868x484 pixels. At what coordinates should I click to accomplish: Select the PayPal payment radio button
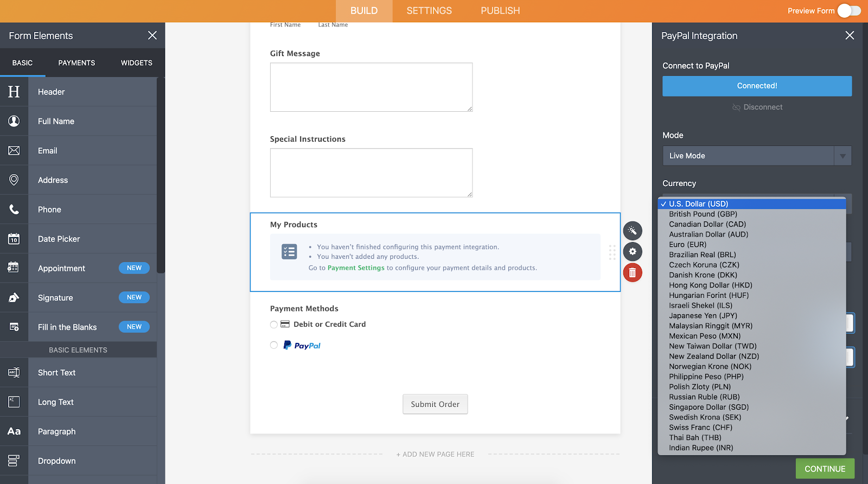(x=274, y=345)
